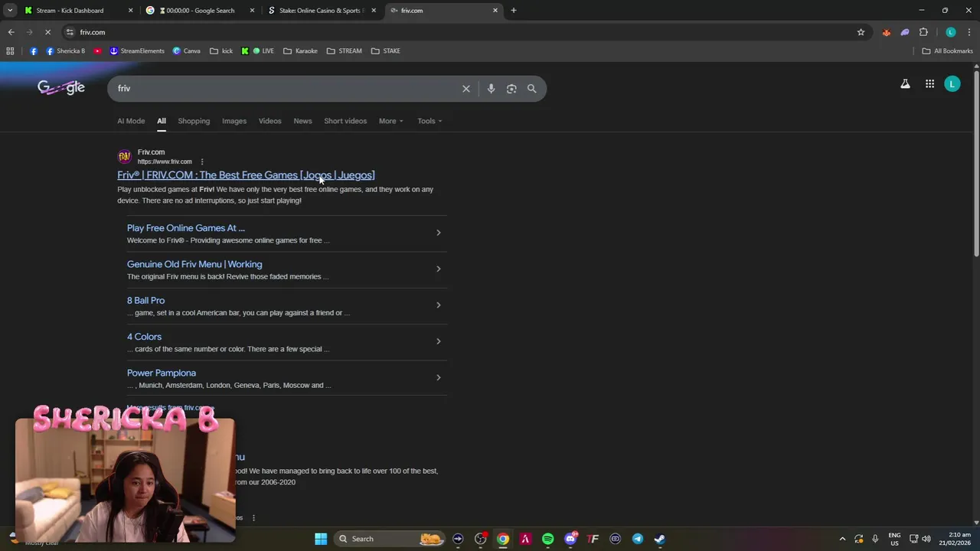This screenshot has width=980, height=551.
Task: Open the Shericka B Facebook bookmark
Action: point(66,51)
